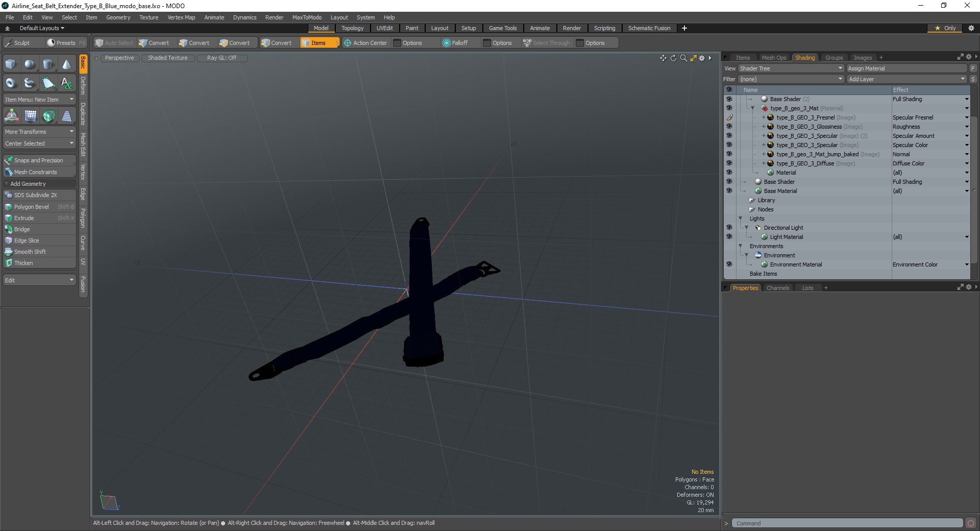Click Mesh Constraints
The image size is (980, 531).
click(x=39, y=172)
